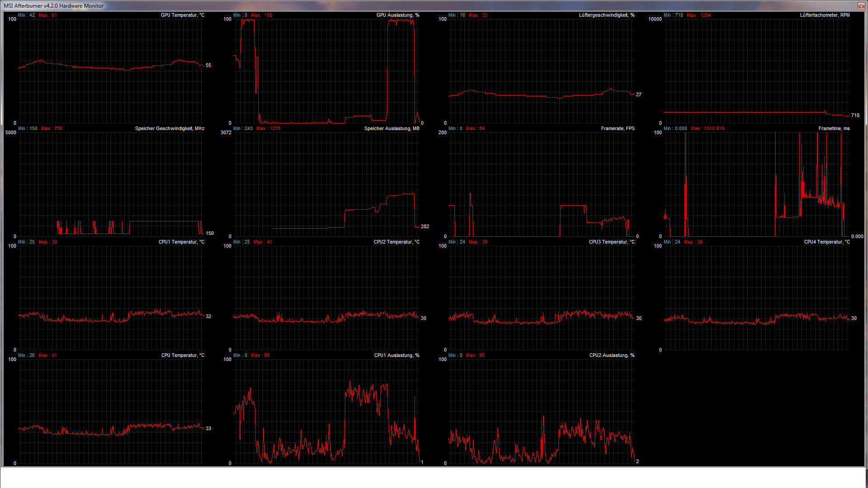Select the Framerate FPS graph
The width and height of the screenshot is (868, 488).
click(x=541, y=184)
